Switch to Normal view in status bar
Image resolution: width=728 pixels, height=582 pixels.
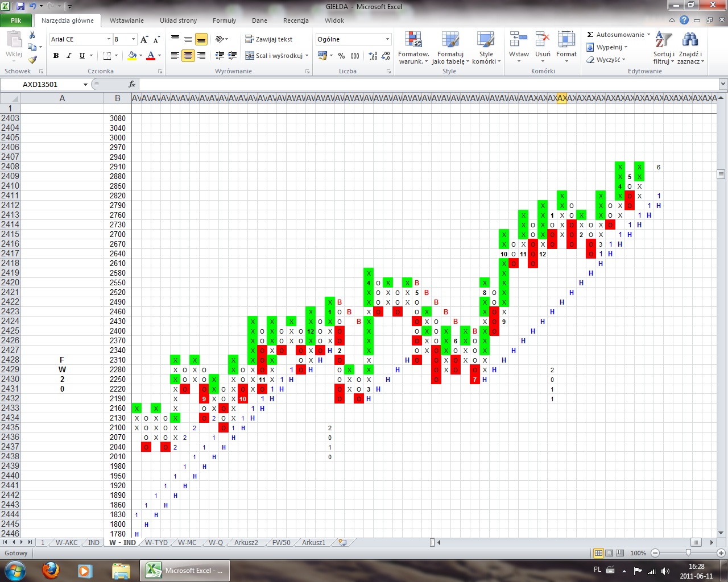(x=598, y=553)
